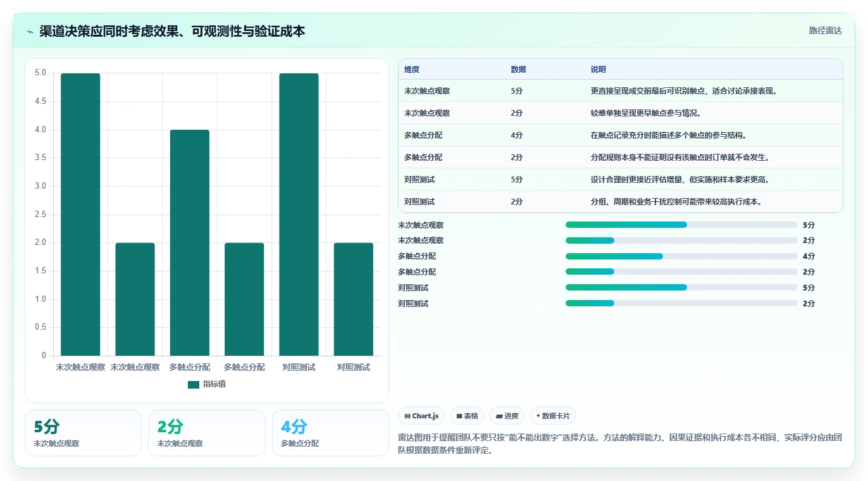
Task: Click the 末次触点观察 progress bar showing 5分
Action: (x=681, y=225)
